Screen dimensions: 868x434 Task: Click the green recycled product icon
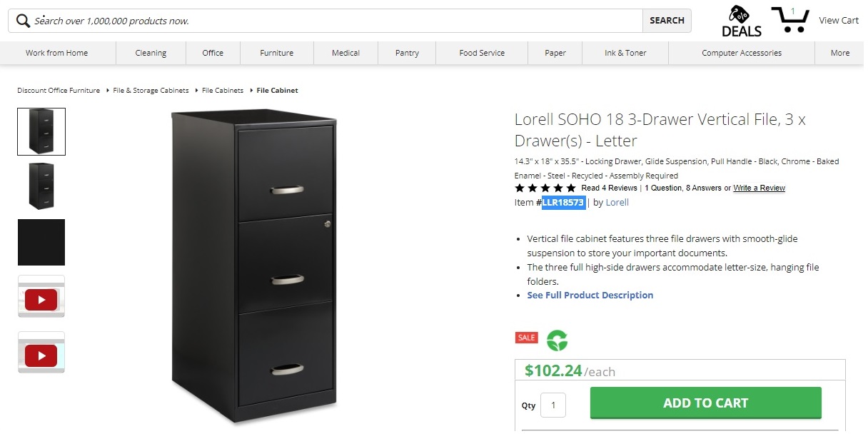[x=557, y=340]
